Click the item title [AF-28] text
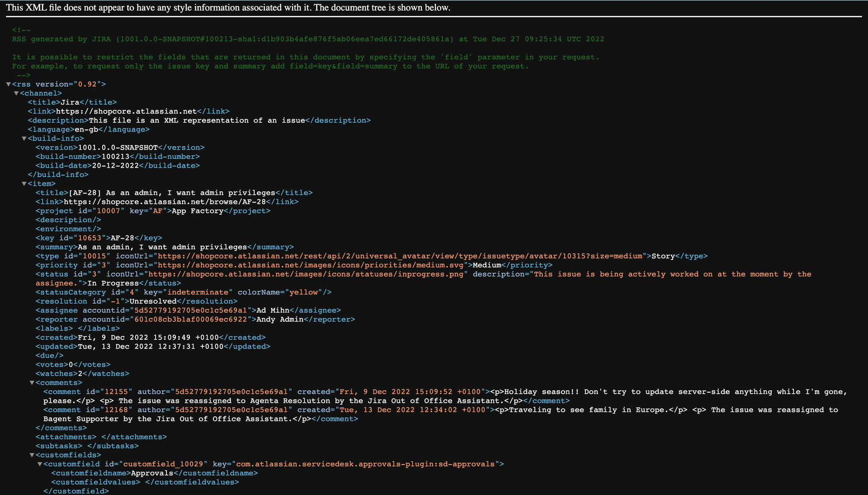This screenshot has height=495, width=868. pyautogui.click(x=172, y=193)
